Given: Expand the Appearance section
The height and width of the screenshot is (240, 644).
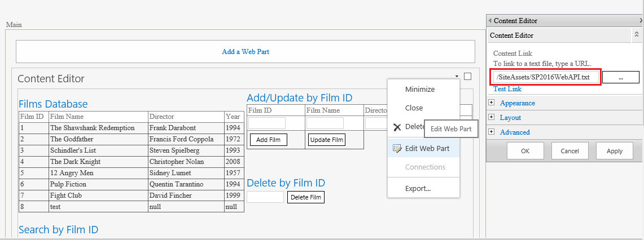Looking at the screenshot, I should coord(492,103).
